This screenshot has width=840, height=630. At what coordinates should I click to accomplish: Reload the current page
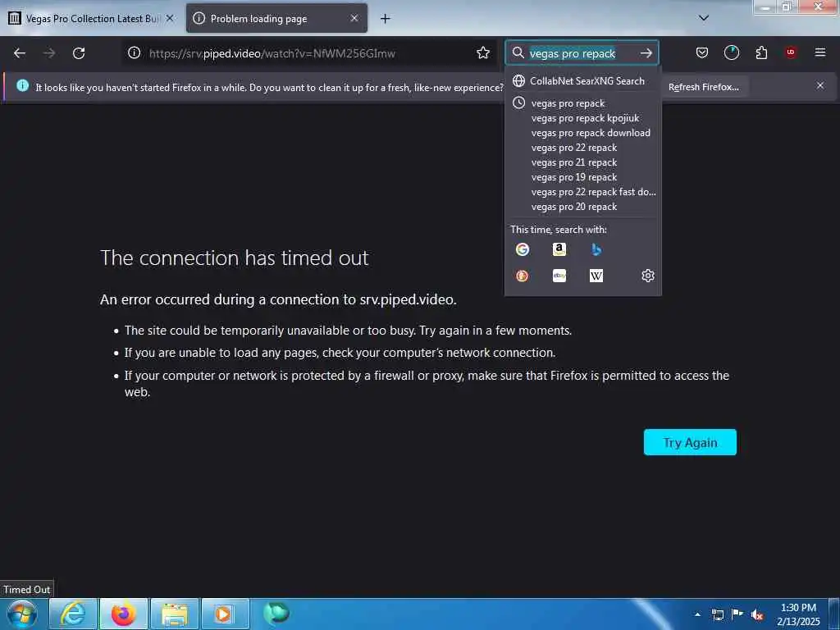pos(79,53)
